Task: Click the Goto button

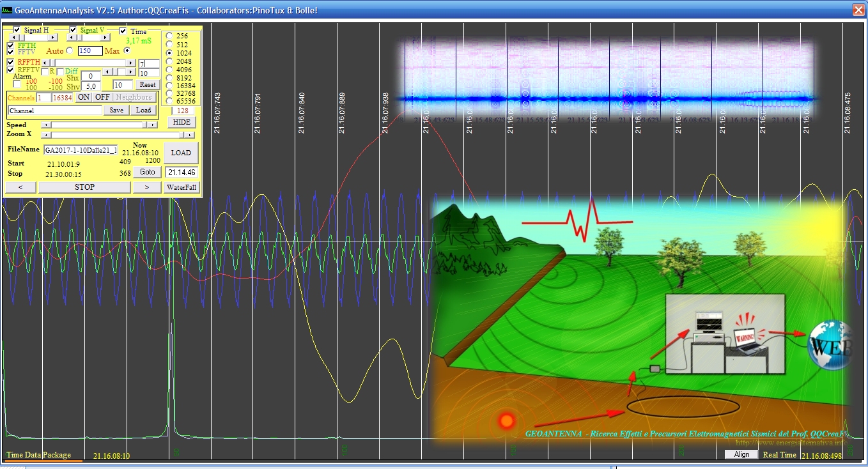Action: [147, 172]
